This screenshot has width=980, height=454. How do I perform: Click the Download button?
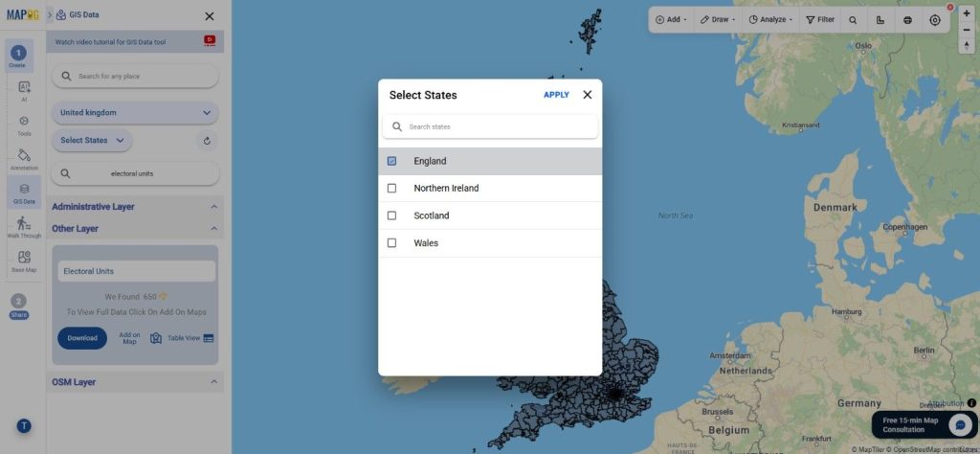pyautogui.click(x=82, y=338)
